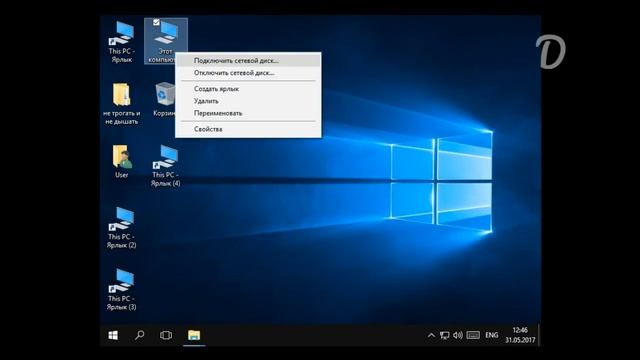The image size is (640, 360).
Task: Choose 'Удалить' in context menu
Action: (248, 101)
